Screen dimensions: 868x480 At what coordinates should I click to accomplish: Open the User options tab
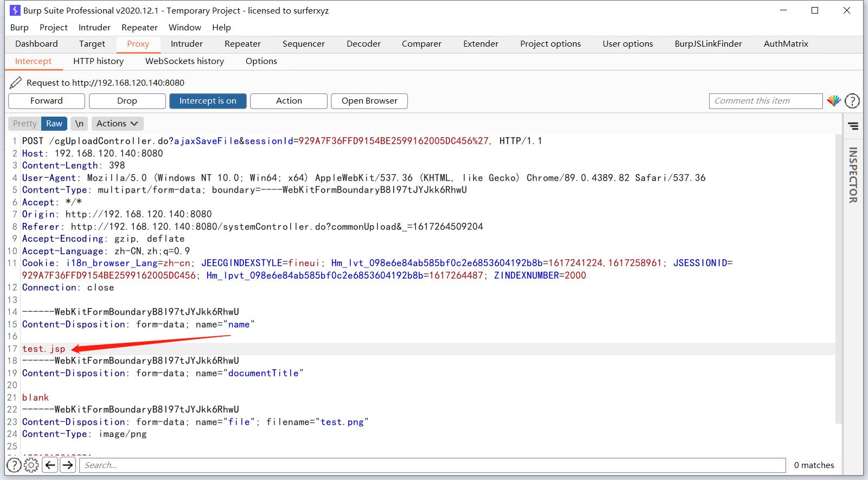(x=628, y=44)
